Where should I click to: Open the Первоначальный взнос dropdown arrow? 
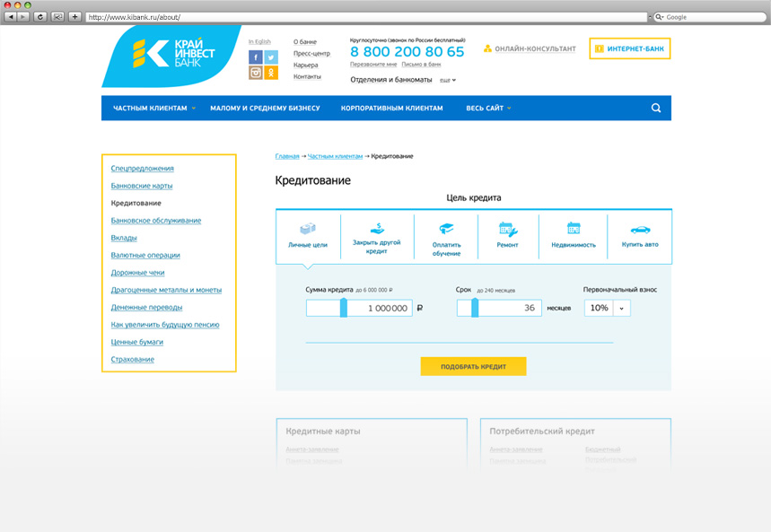[621, 309]
